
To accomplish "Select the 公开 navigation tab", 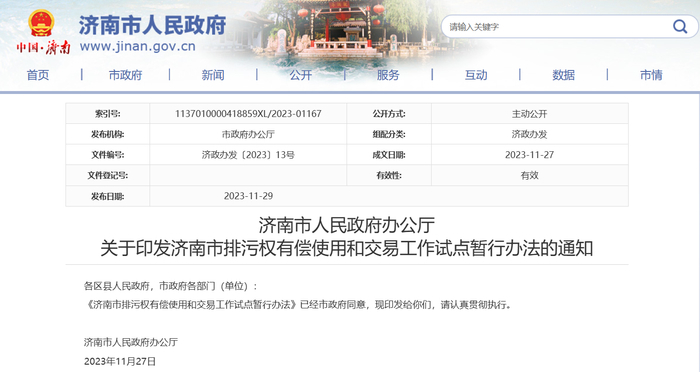I will [300, 75].
